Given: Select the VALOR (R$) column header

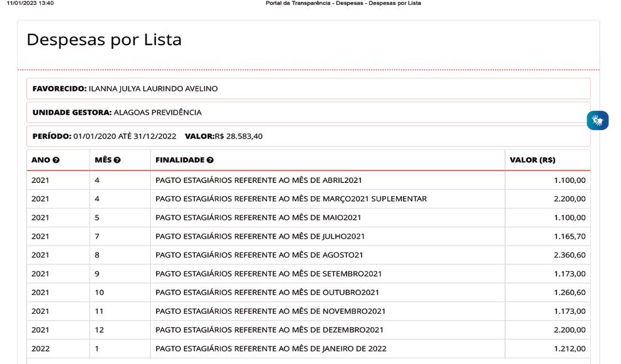Looking at the screenshot, I should 547,160.
